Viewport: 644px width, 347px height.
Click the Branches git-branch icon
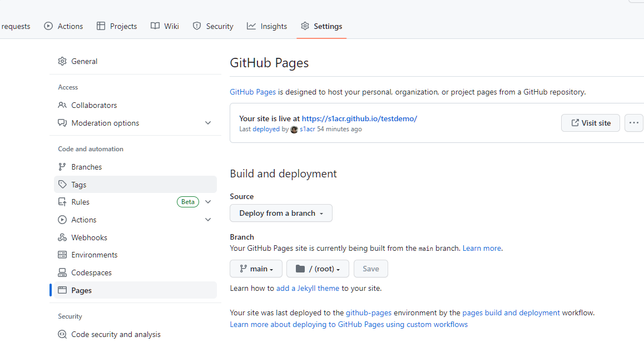tap(62, 167)
